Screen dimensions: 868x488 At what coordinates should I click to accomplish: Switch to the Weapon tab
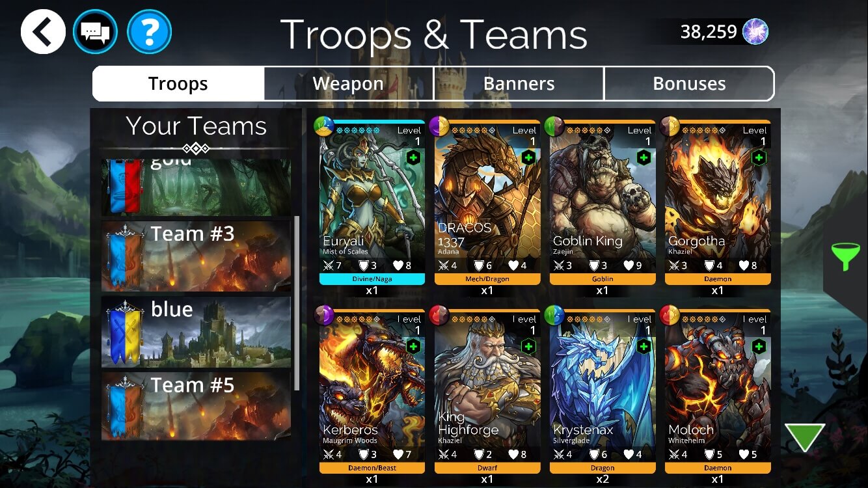[x=348, y=84]
